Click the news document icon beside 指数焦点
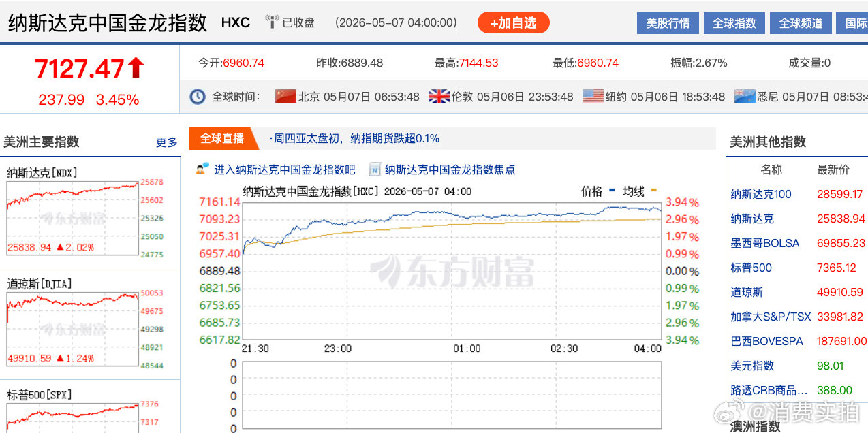Viewport: 868px width, 433px height. click(375, 169)
